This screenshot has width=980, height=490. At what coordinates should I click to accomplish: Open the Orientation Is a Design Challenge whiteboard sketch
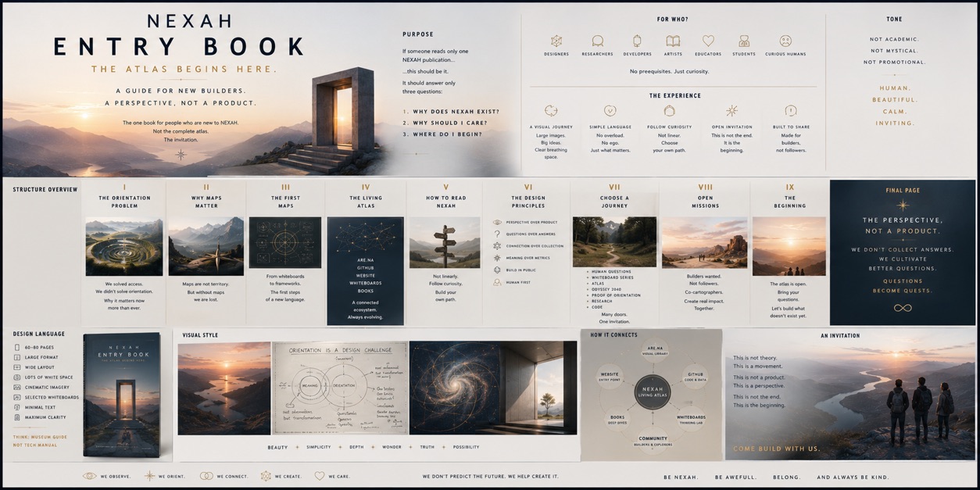point(340,388)
